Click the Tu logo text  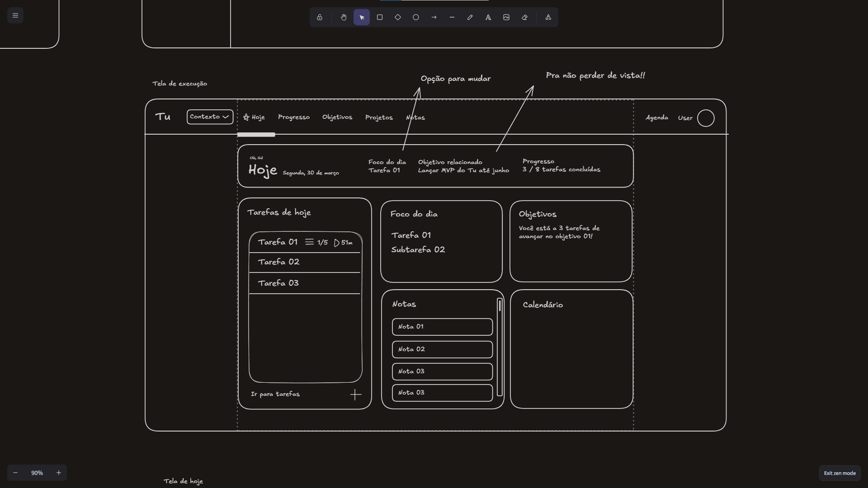[163, 117]
